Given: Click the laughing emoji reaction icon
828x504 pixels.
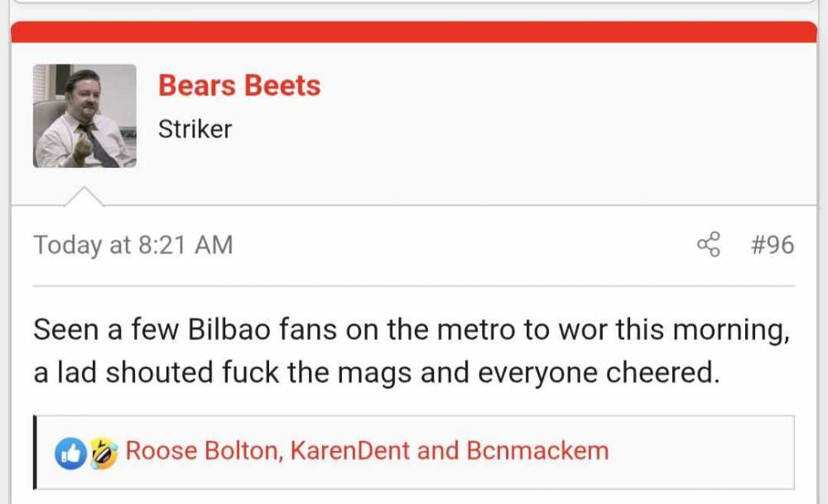Looking at the screenshot, I should 103,452.
